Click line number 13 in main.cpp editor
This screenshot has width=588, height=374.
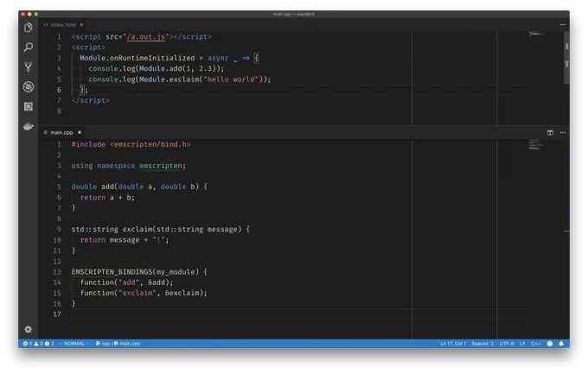[57, 272]
